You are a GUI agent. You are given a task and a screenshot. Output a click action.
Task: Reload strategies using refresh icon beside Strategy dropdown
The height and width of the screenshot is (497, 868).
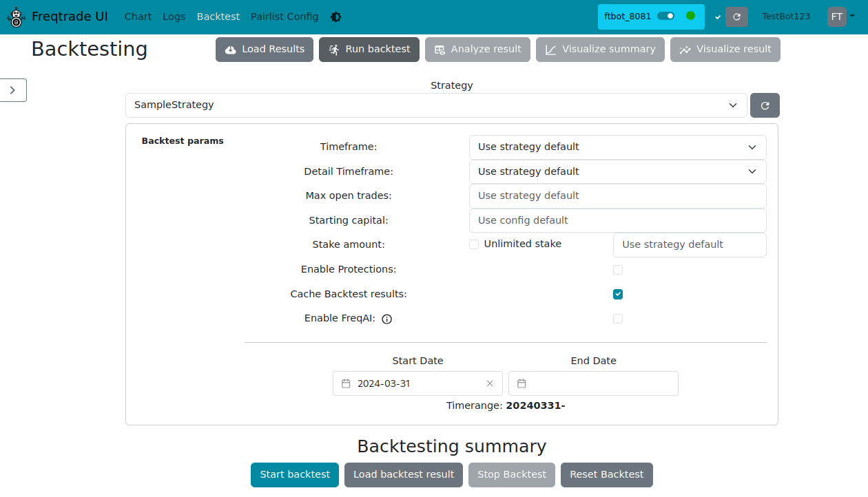[x=765, y=105]
